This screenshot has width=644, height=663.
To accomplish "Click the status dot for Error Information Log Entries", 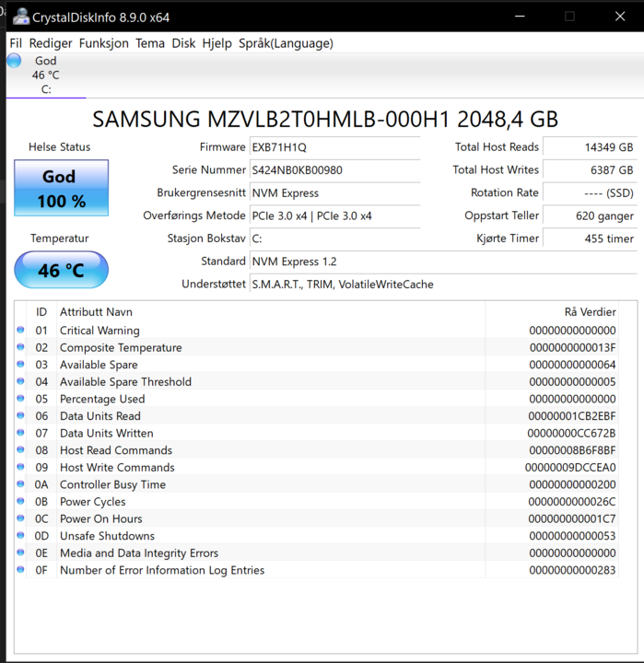I will [x=20, y=569].
